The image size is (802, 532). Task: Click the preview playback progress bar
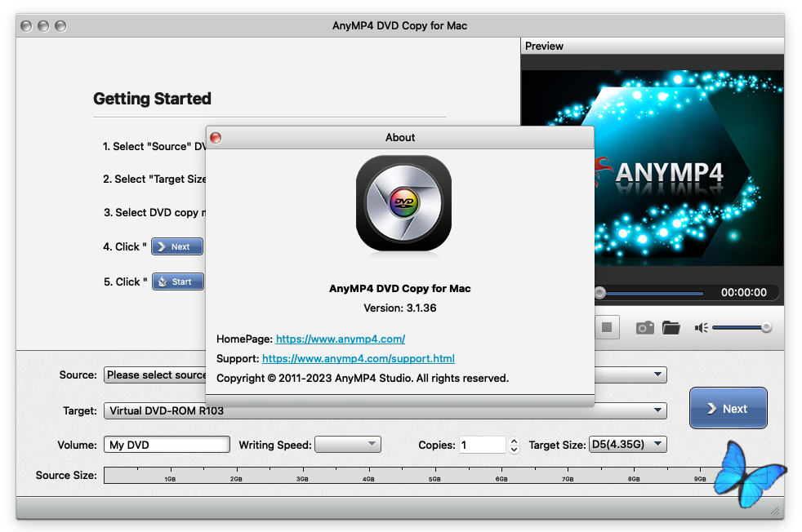pos(653,293)
